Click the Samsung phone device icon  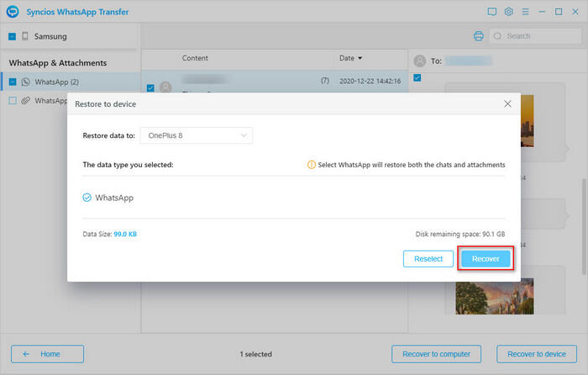tap(24, 37)
